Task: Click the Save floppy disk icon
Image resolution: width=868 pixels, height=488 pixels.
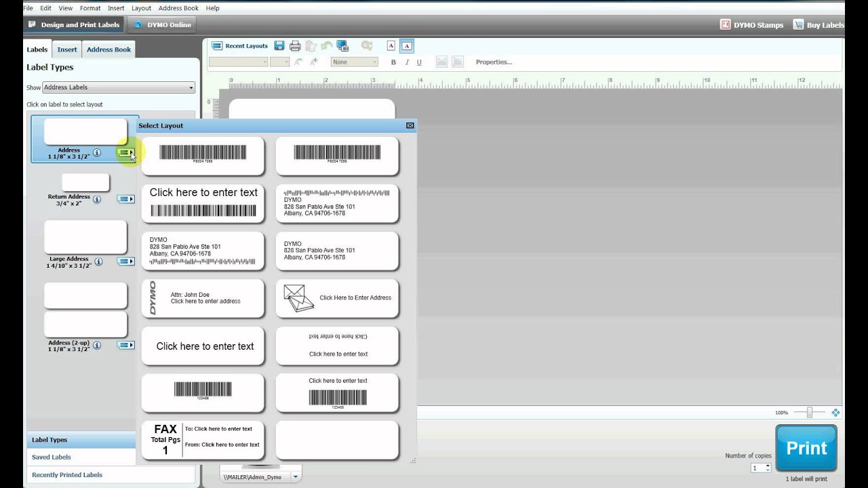Action: (279, 46)
